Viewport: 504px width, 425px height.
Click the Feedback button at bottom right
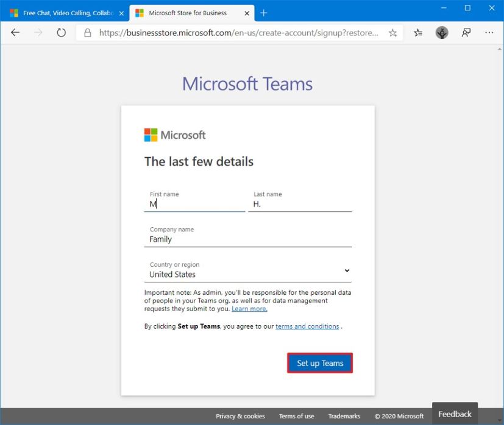[454, 413]
